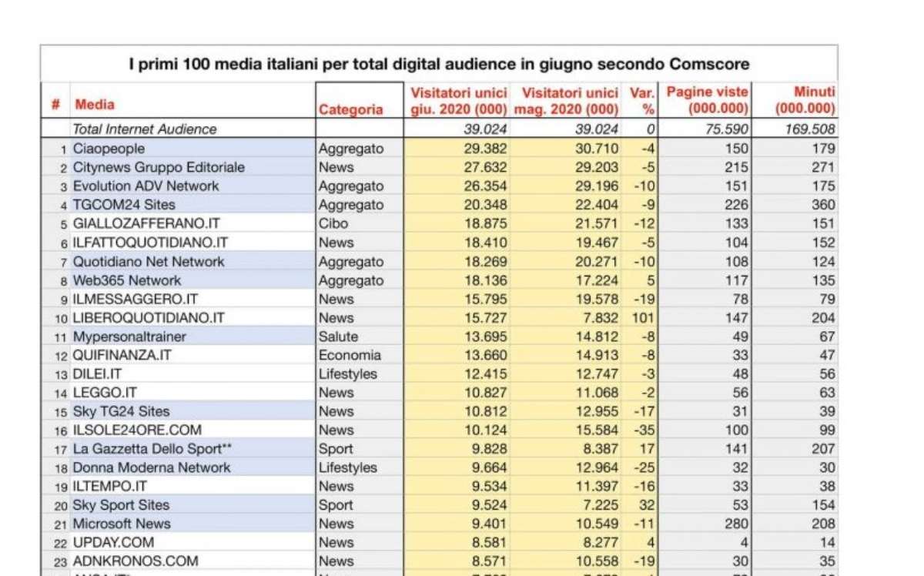Select the 'Media' column header
The image size is (924, 576).
95,104
